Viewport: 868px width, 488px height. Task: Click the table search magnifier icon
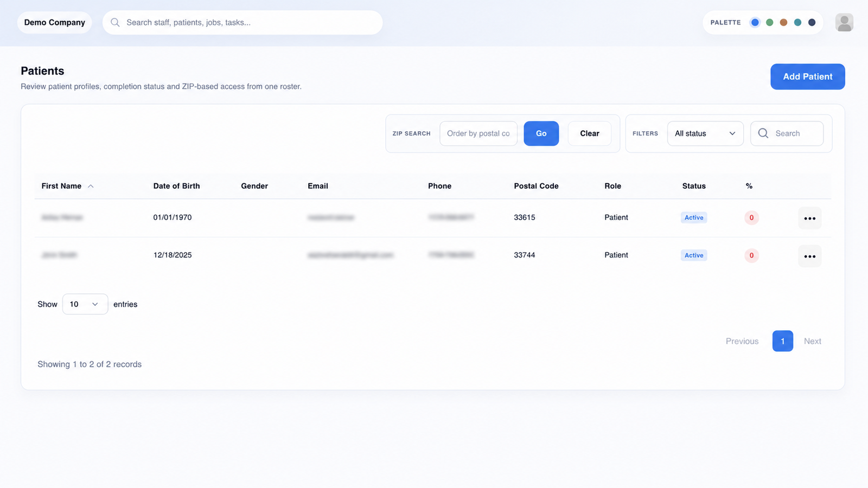(x=763, y=133)
